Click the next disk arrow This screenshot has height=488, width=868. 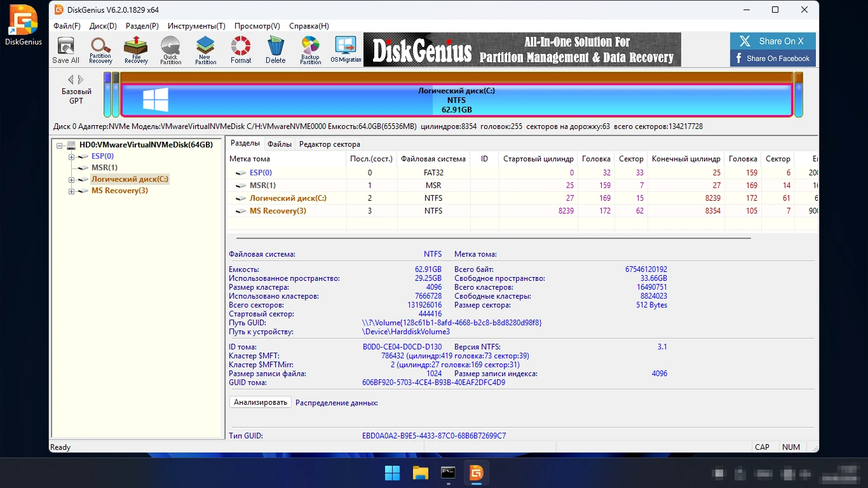coord(81,79)
